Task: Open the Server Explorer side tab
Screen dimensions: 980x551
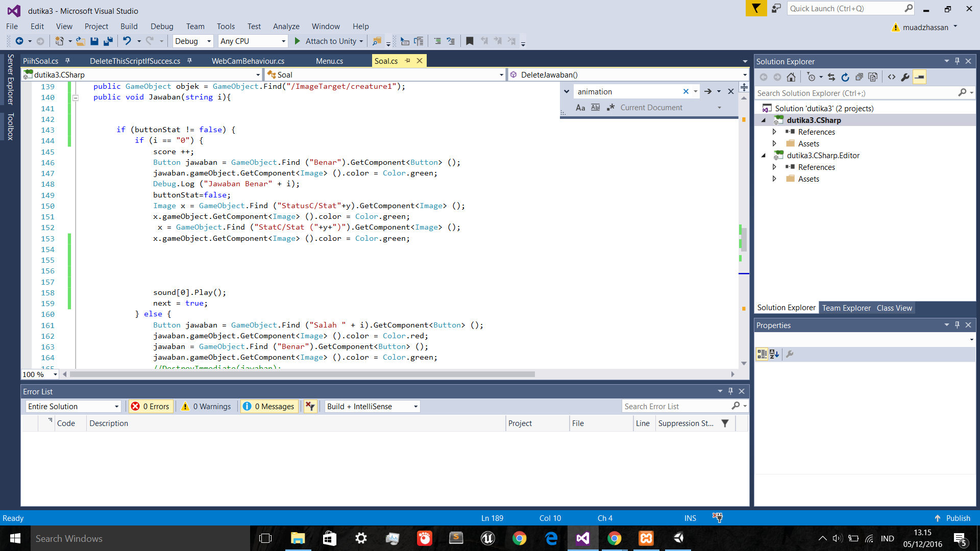Action: point(10,80)
